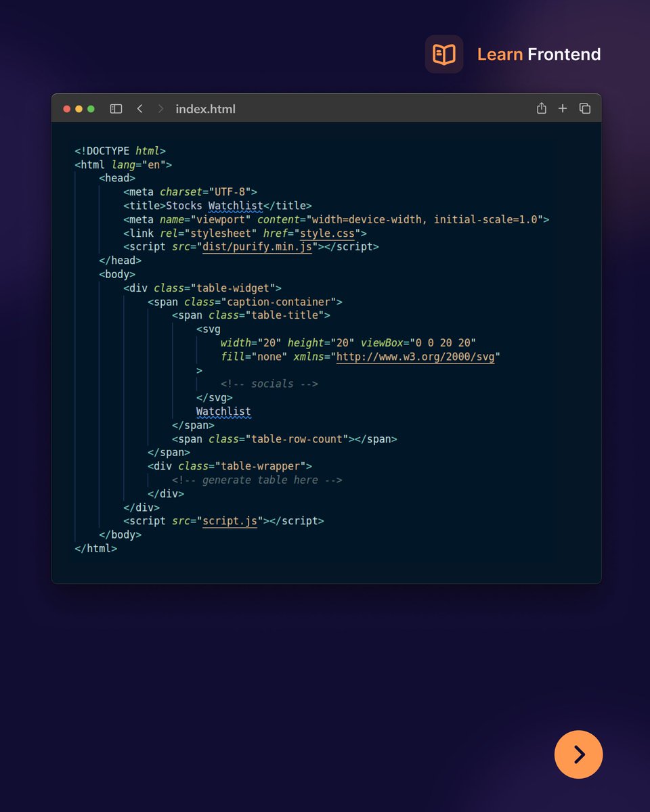Viewport: 650px width, 812px height.
Task: Toggle the sidebar panel icon
Action: 116,109
